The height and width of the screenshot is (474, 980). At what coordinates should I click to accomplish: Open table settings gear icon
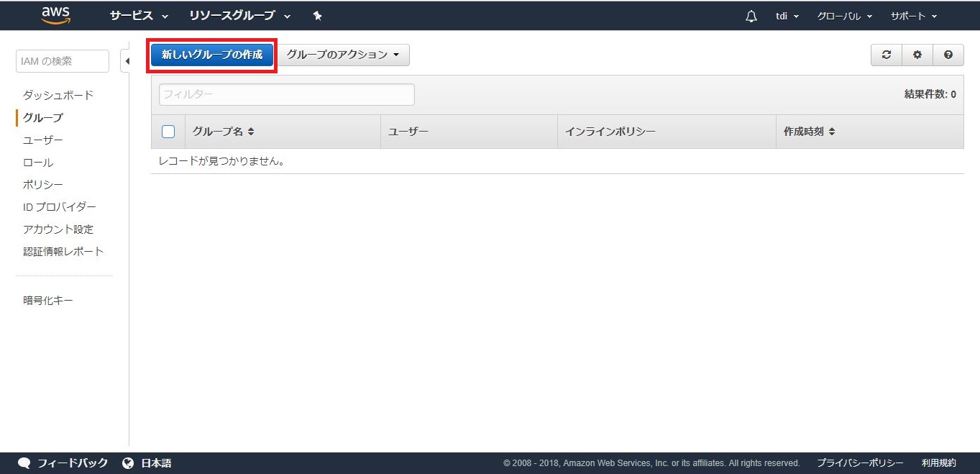click(917, 55)
